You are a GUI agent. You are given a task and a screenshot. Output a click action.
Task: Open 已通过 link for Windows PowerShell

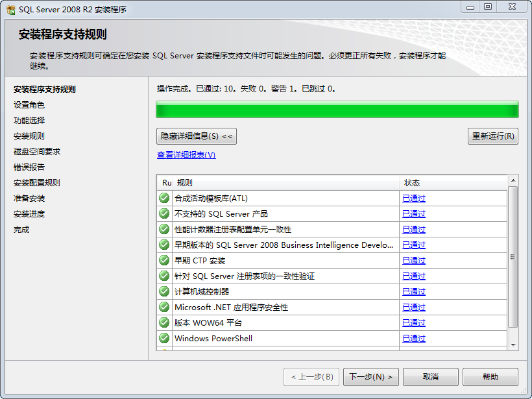coord(413,339)
